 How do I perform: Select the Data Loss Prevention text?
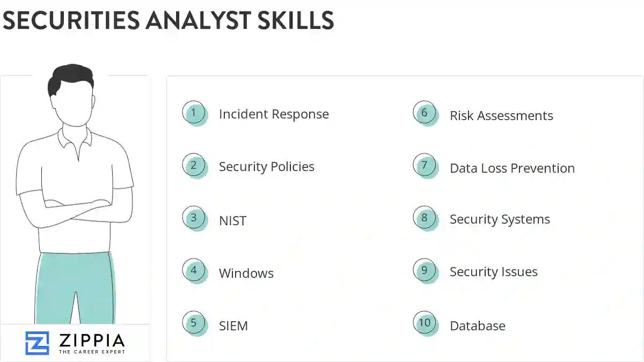(512, 168)
